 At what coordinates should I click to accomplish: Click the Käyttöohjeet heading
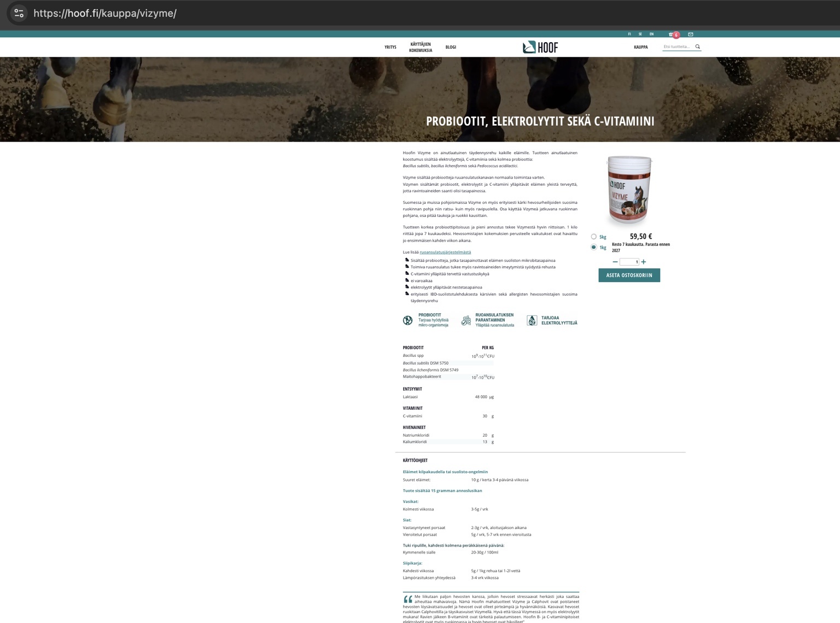point(415,460)
